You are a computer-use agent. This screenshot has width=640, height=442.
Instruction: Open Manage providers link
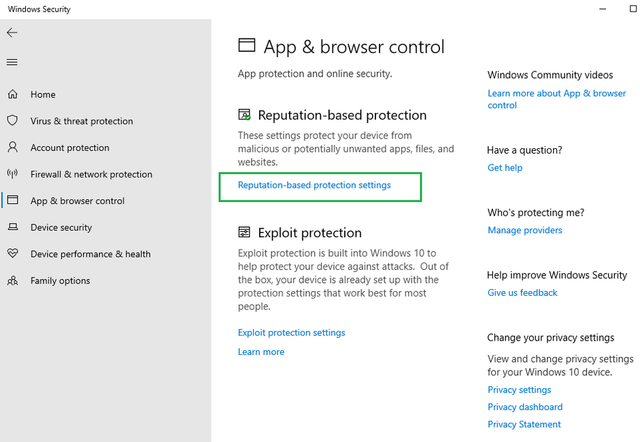[525, 230]
